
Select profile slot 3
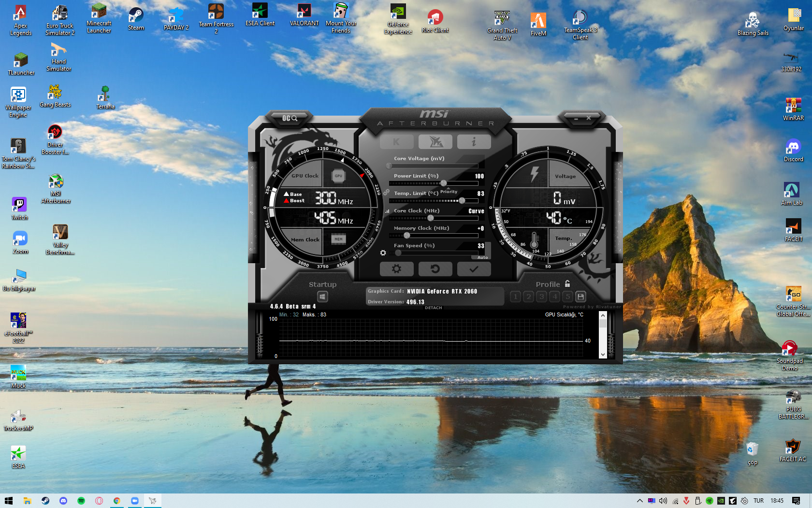pos(541,297)
